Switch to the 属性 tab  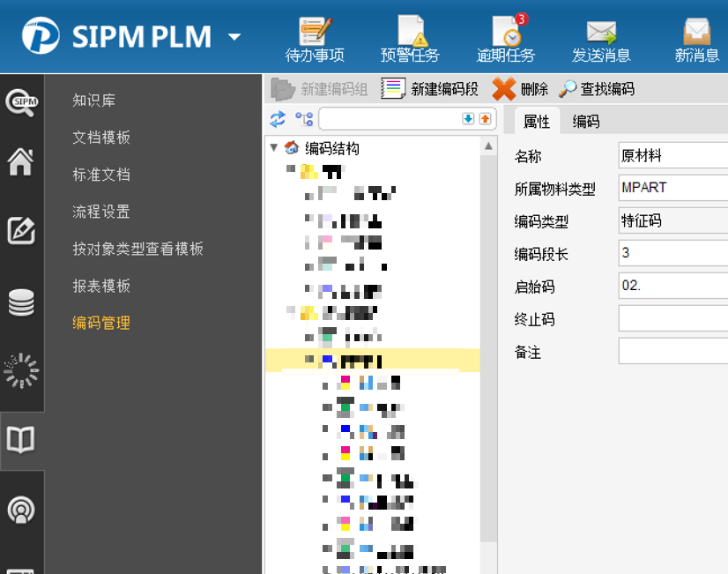click(x=537, y=121)
